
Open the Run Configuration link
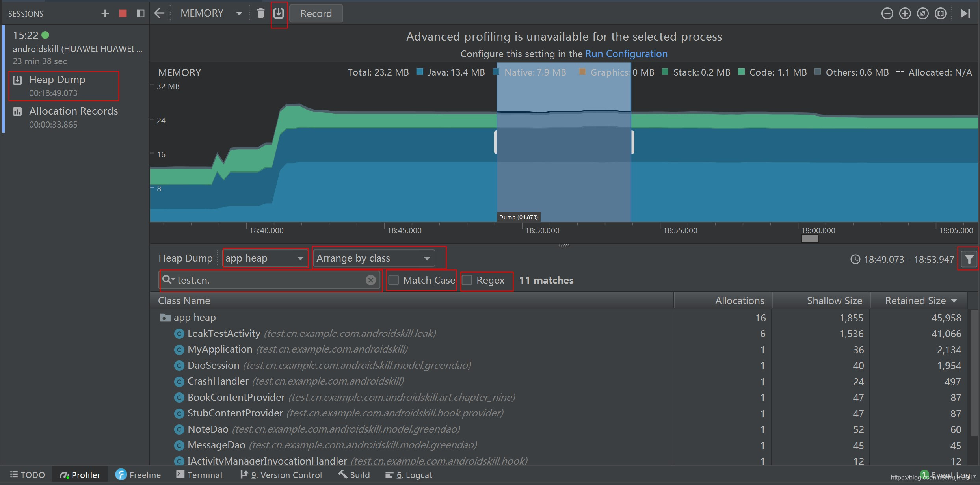coord(626,54)
